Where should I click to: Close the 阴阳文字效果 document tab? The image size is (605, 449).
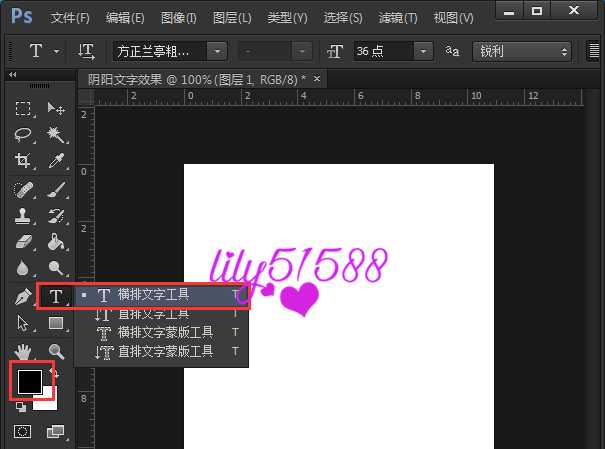317,78
